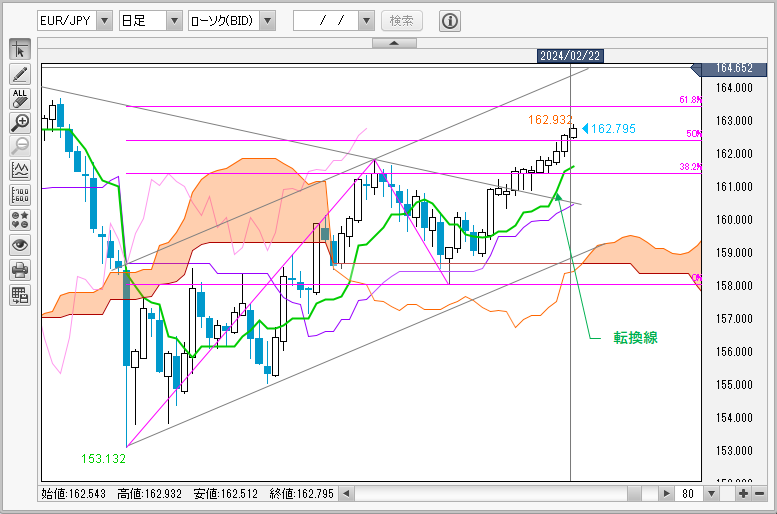The width and height of the screenshot is (777, 514).
Task: Click the 61.8% Fibonacci level label
Action: (x=690, y=100)
